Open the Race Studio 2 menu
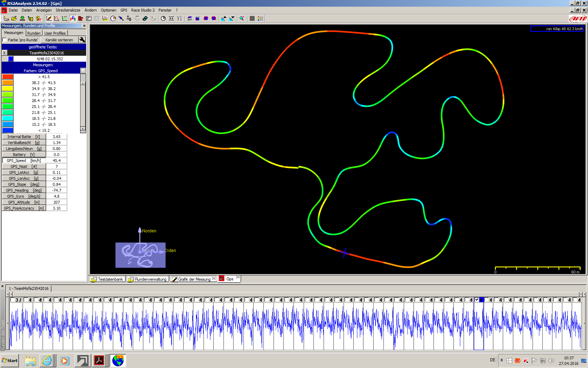 tap(142, 10)
